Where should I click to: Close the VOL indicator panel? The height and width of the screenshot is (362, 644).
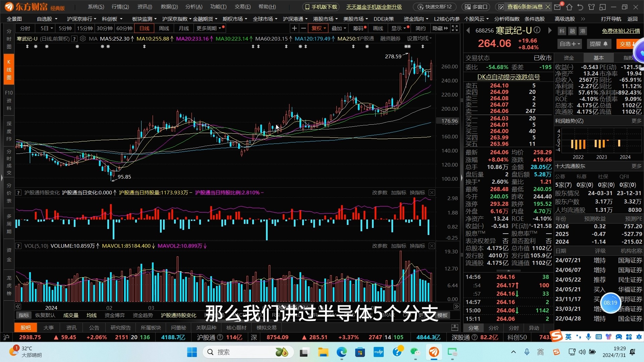pyautogui.click(x=432, y=246)
